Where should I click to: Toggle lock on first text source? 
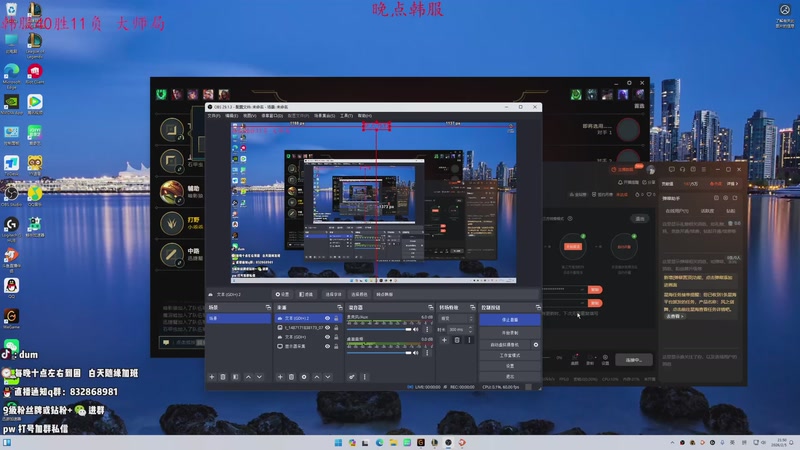[x=337, y=318]
